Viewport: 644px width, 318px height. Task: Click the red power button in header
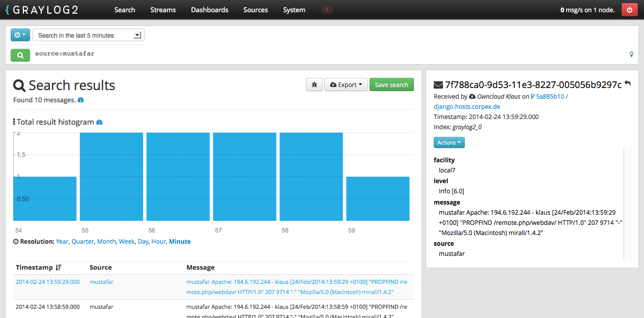tap(629, 10)
